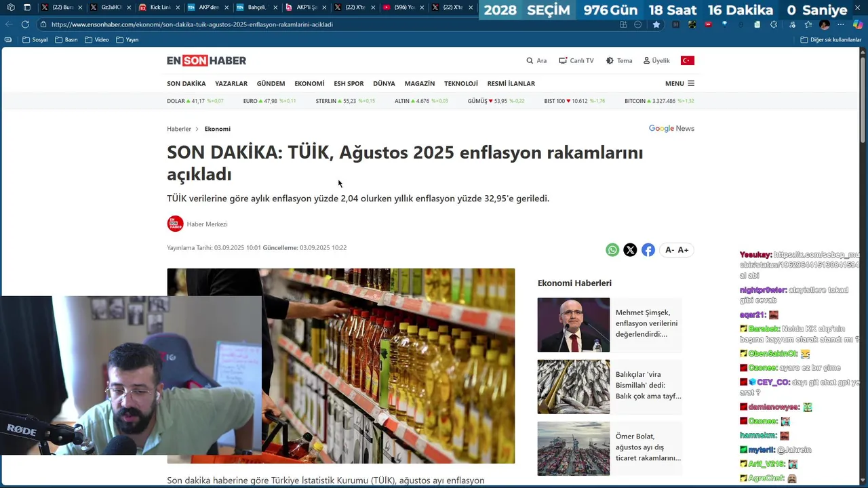The image size is (868, 488).
Task: Open the Balıkçılar 'vira Bismillah' thumbnail
Action: click(574, 386)
